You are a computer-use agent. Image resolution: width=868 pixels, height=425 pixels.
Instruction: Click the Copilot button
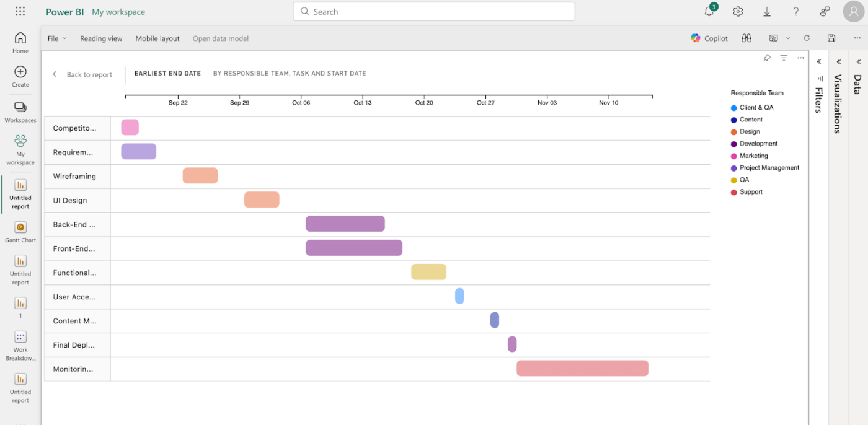[x=709, y=38]
